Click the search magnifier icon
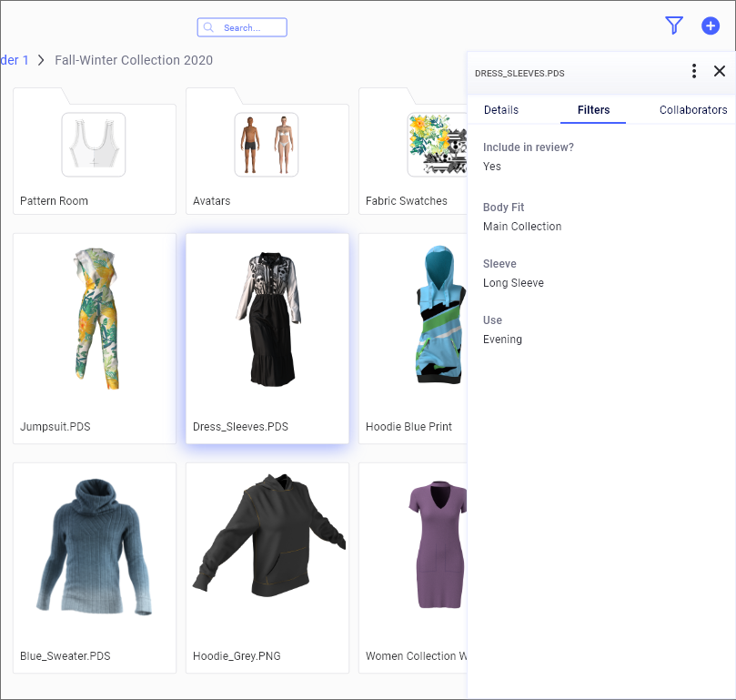Screen dimensions: 736x700 [x=208, y=27]
